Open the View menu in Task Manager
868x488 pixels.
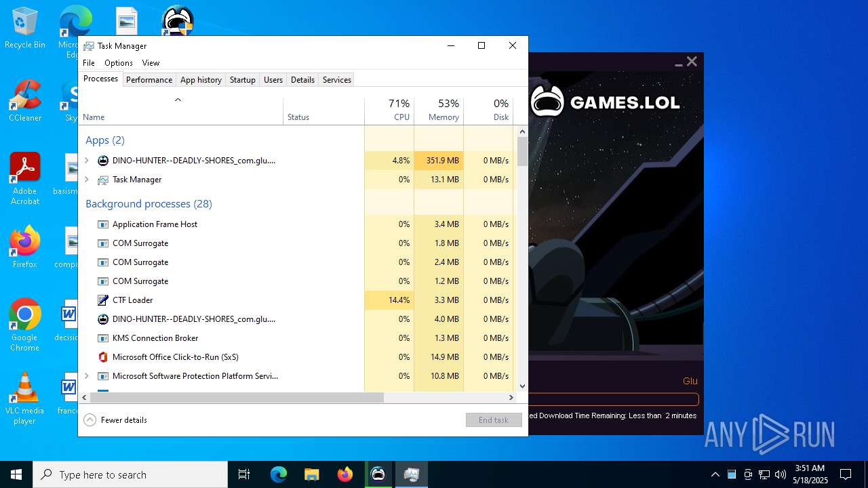point(151,63)
